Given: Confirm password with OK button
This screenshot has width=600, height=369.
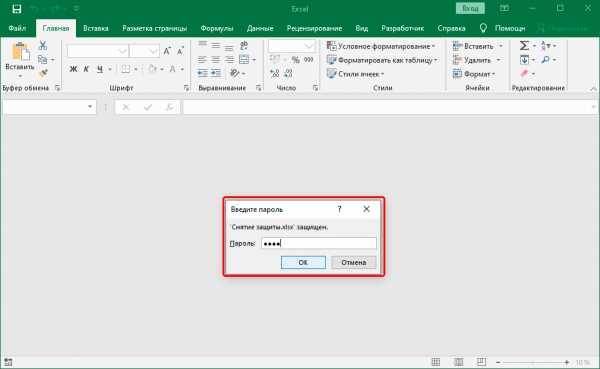Looking at the screenshot, I should tap(303, 263).
